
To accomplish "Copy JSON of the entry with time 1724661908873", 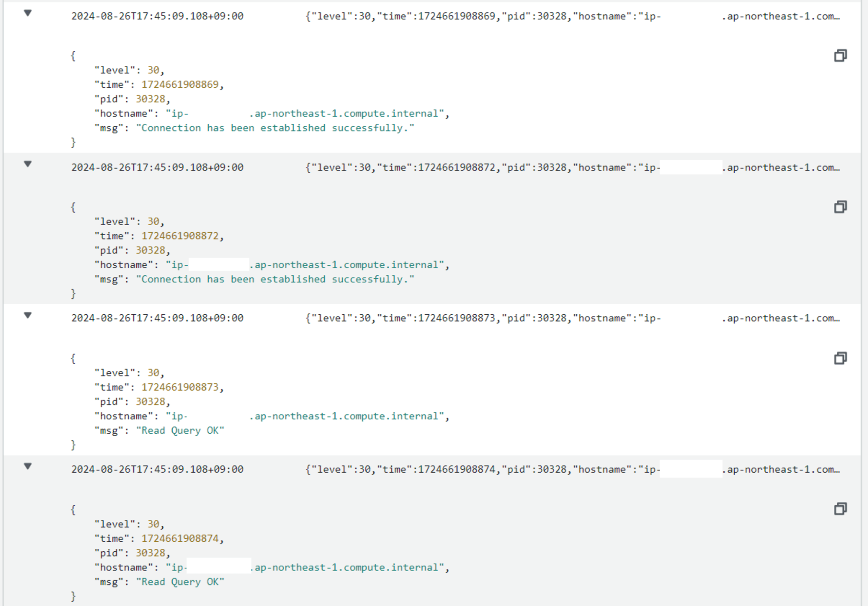I will [840, 358].
